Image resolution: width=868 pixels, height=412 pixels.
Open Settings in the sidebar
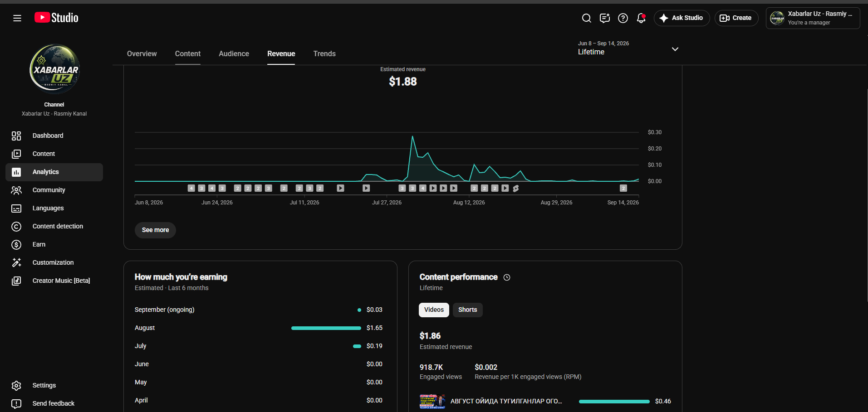(54, 385)
